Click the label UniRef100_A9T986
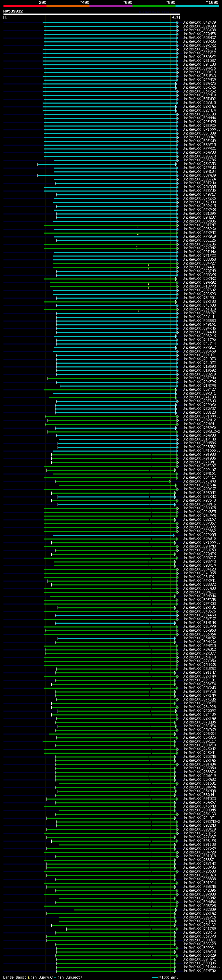 click(199, 459)
